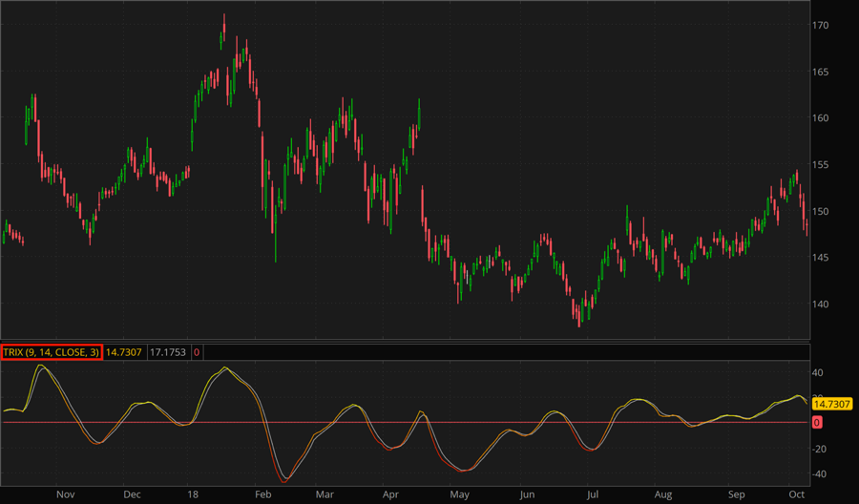Click the -20 label on TRIX axis
The height and width of the screenshot is (504, 859).
point(818,449)
